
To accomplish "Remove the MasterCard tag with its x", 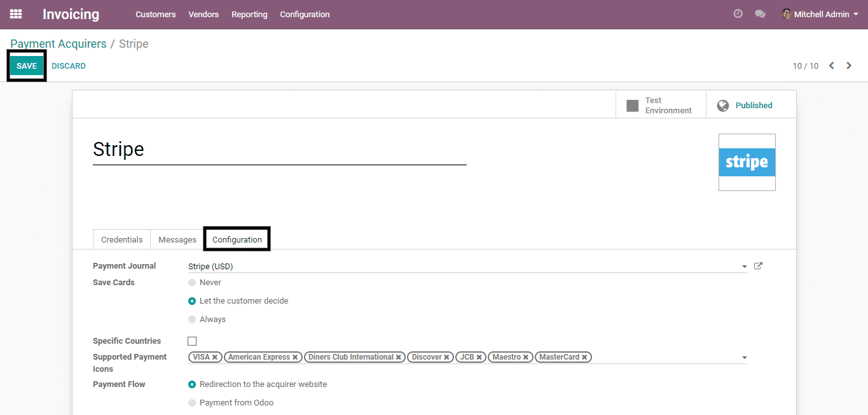I will [x=584, y=358].
